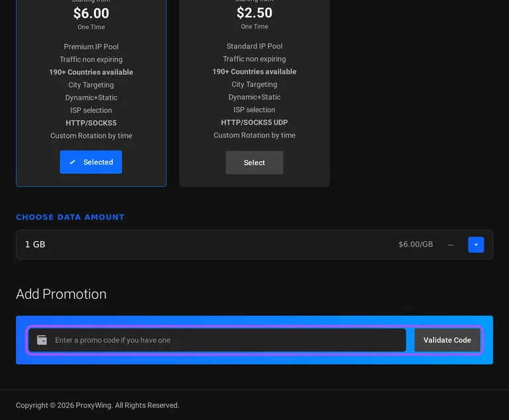Click 'ISP selection' in the Standard card
This screenshot has width=509, height=420.
click(x=254, y=110)
